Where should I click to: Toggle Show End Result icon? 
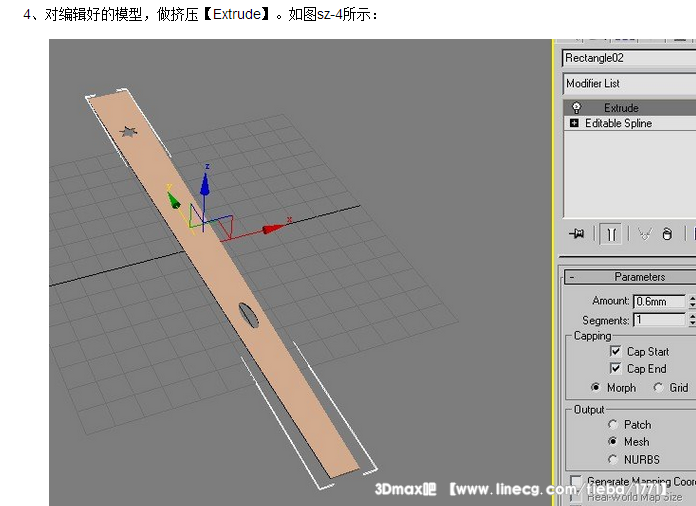(611, 234)
